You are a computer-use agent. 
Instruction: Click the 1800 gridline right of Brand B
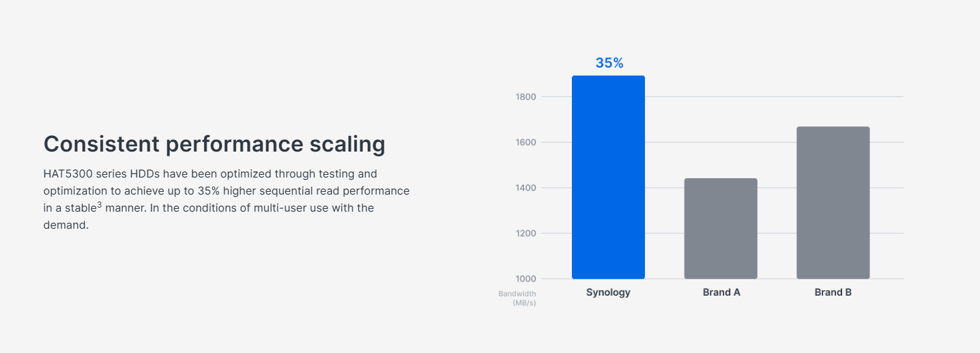(x=887, y=97)
